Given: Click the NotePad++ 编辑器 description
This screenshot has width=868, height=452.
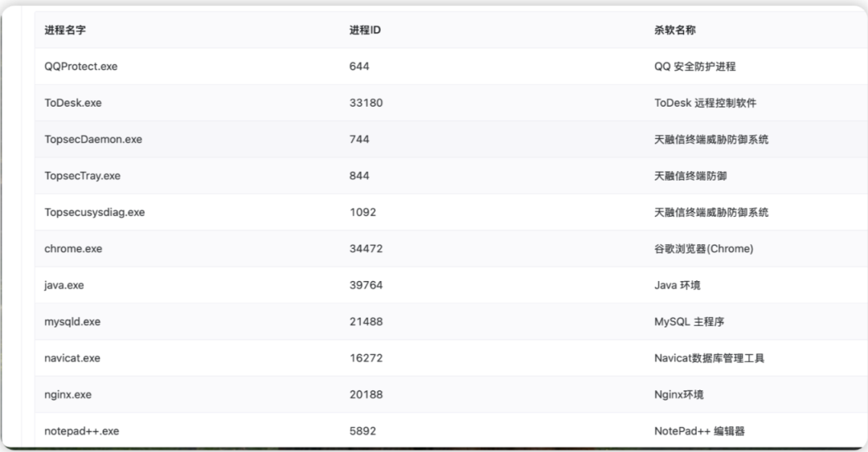Looking at the screenshot, I should 699,432.
